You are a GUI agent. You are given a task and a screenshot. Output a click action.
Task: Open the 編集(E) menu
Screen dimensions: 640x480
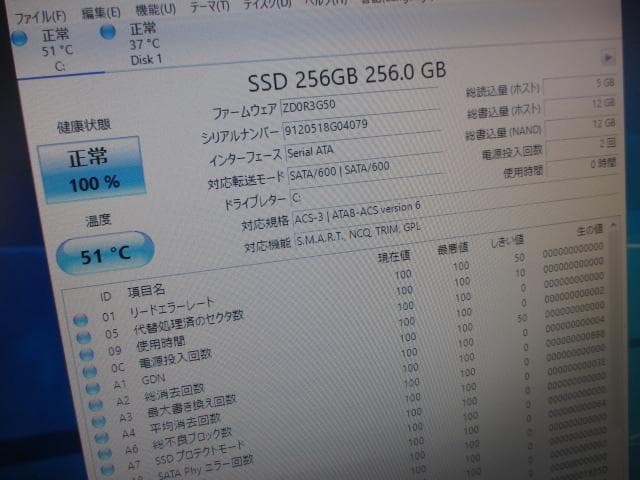(101, 13)
